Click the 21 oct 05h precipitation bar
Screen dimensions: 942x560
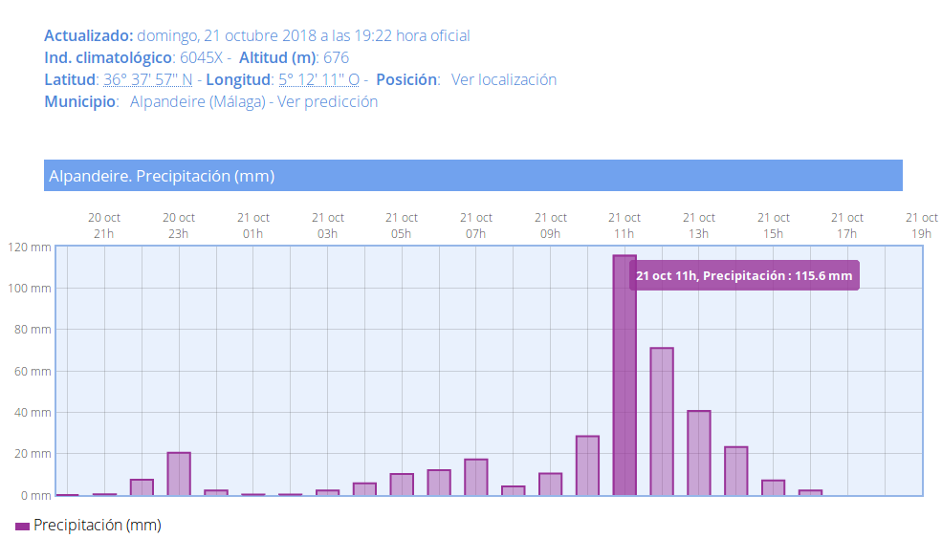click(402, 485)
